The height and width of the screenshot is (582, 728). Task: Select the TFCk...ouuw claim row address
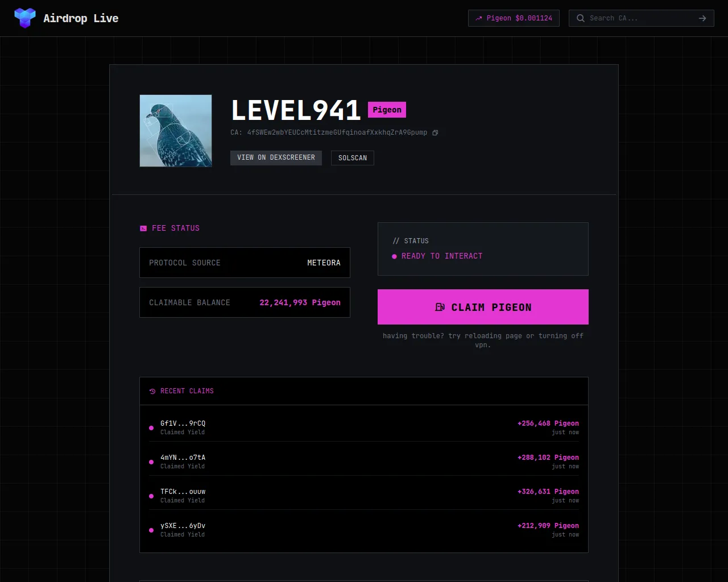click(x=183, y=492)
